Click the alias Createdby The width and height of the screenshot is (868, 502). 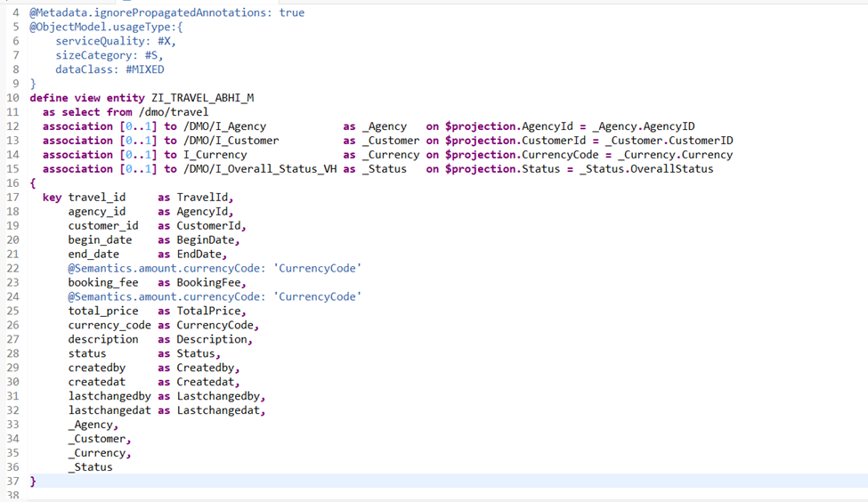pos(206,368)
